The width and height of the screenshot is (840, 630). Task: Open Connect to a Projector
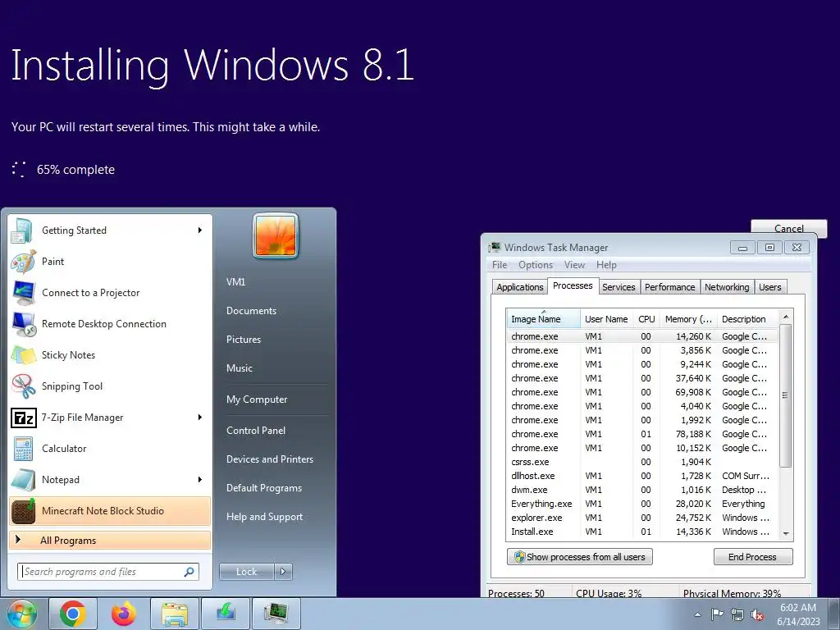(110, 293)
